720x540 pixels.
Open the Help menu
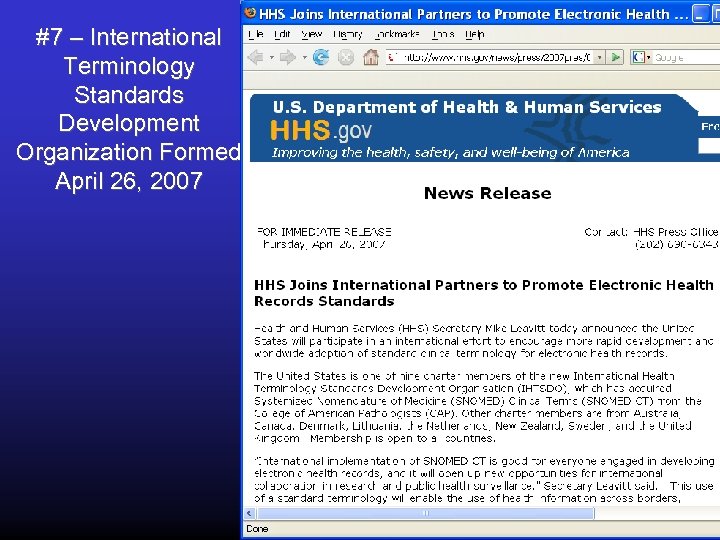(x=474, y=34)
